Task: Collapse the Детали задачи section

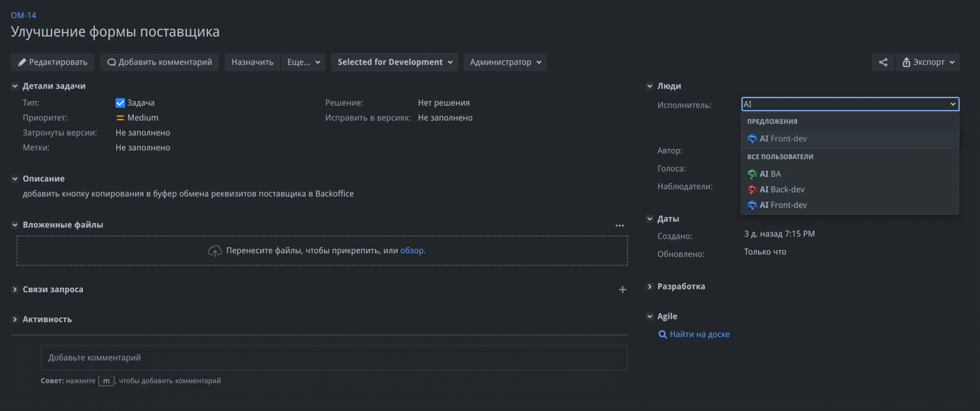Action: 15,86
